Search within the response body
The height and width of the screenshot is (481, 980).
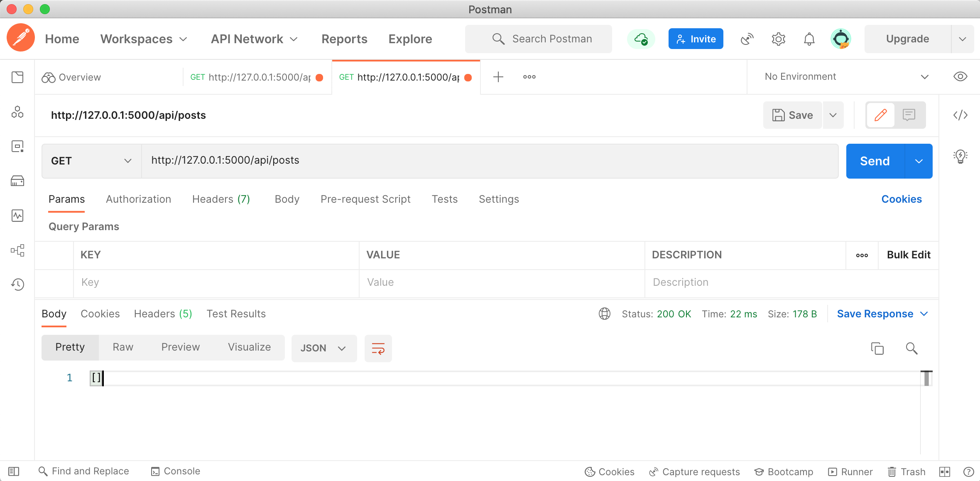coord(912,348)
